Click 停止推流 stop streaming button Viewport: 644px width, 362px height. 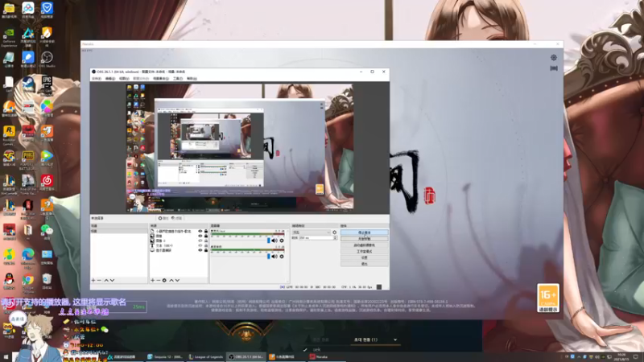365,232
